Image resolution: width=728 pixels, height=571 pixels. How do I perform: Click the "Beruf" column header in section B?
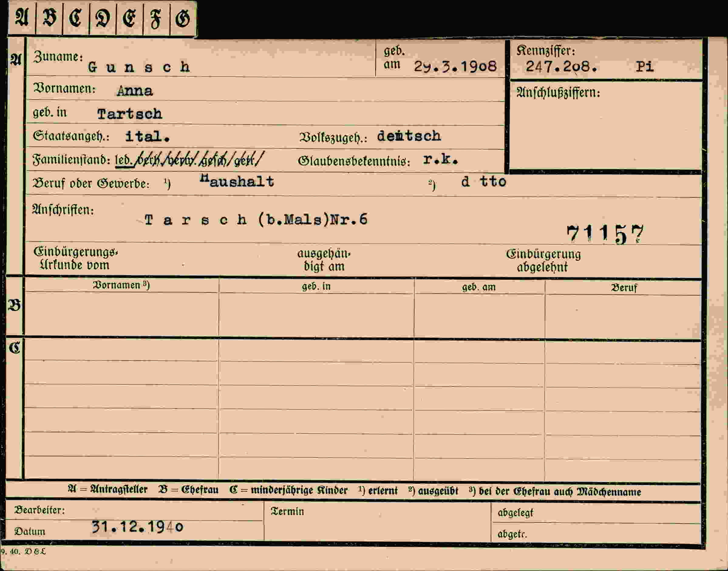click(624, 288)
